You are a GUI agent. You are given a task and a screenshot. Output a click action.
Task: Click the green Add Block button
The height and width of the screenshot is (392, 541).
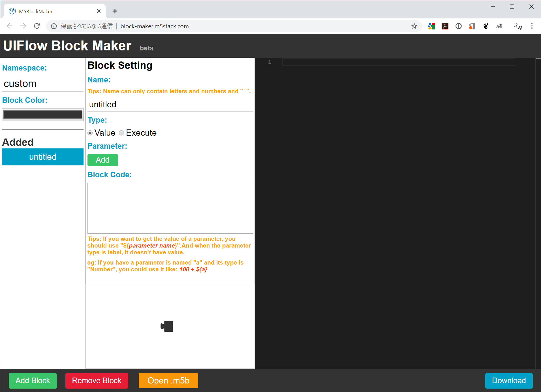click(33, 381)
